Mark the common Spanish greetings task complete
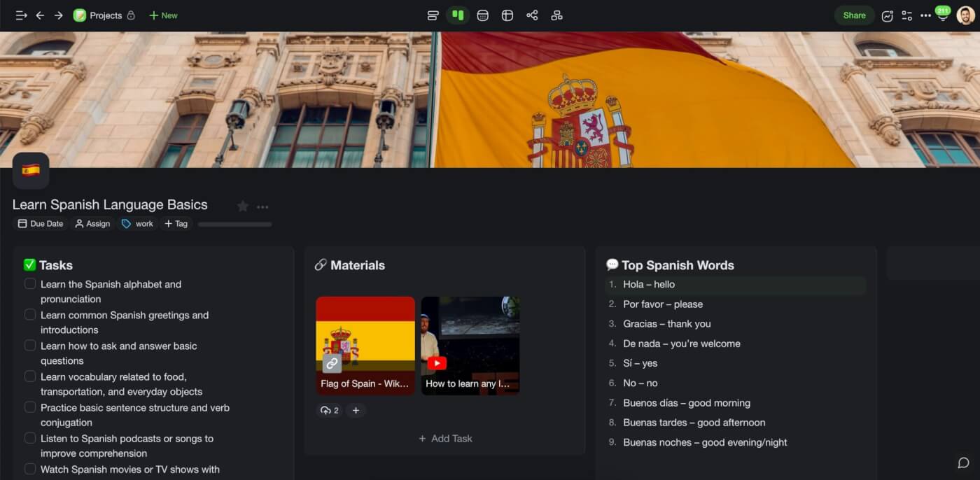This screenshot has width=980, height=480. pos(30,314)
